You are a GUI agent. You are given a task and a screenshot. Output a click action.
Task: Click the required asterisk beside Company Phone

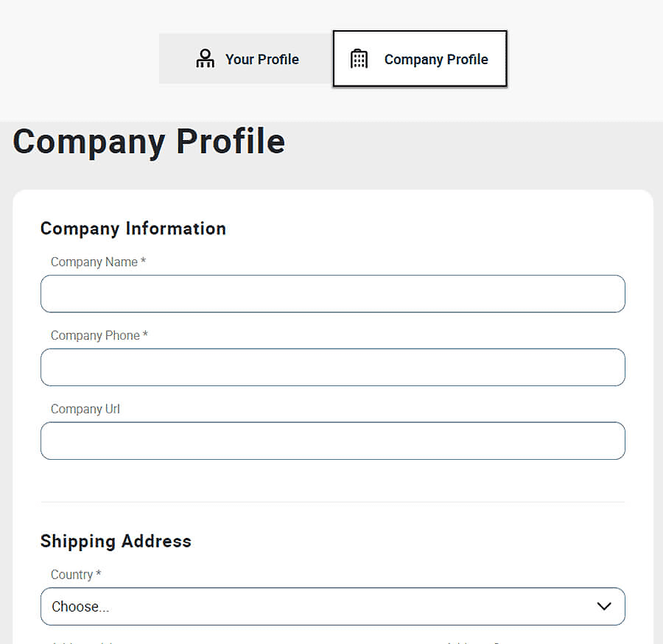pyautogui.click(x=146, y=335)
